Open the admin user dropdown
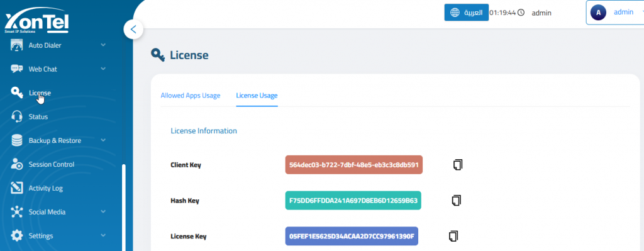This screenshot has width=644, height=251. click(615, 13)
